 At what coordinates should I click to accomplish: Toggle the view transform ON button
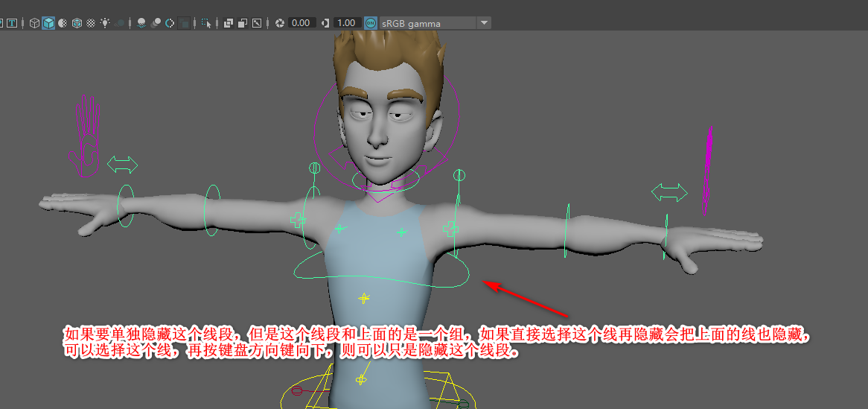click(x=370, y=23)
